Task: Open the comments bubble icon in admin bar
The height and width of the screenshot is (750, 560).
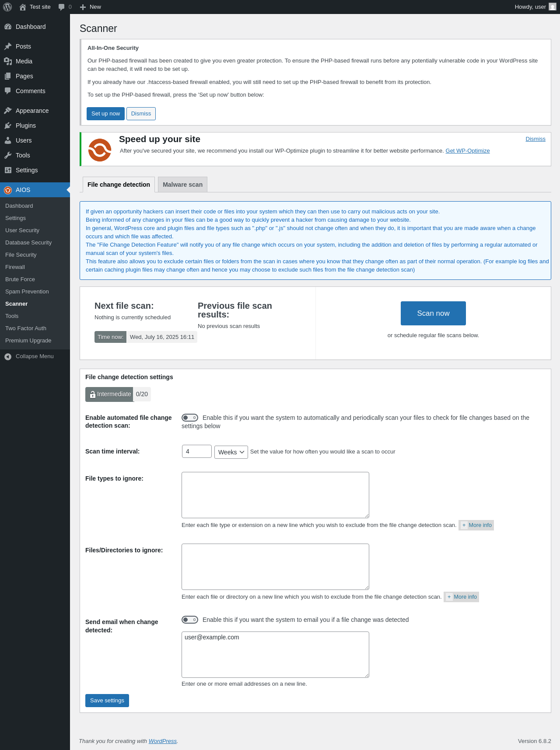Action: (x=61, y=7)
